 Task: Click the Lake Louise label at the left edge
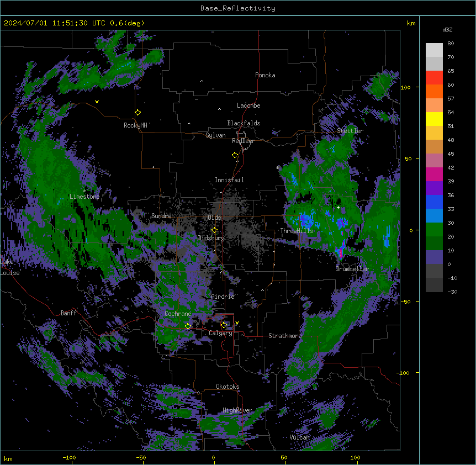coord(9,267)
